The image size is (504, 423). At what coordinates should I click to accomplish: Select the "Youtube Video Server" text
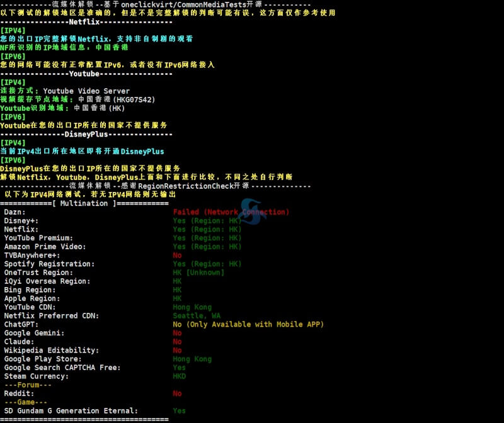[x=86, y=91]
